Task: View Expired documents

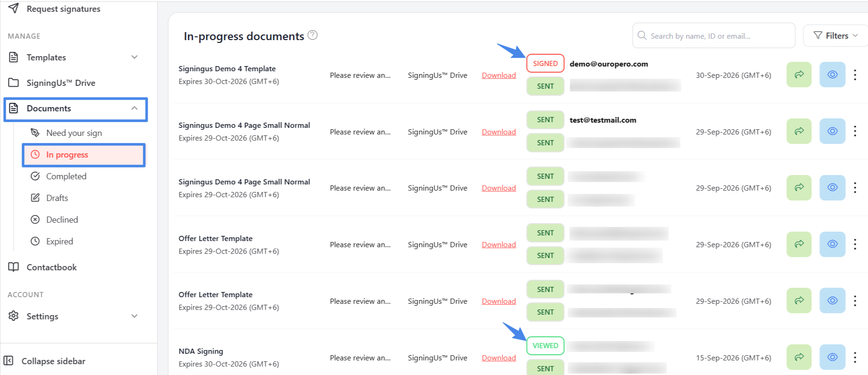Action: click(52, 242)
